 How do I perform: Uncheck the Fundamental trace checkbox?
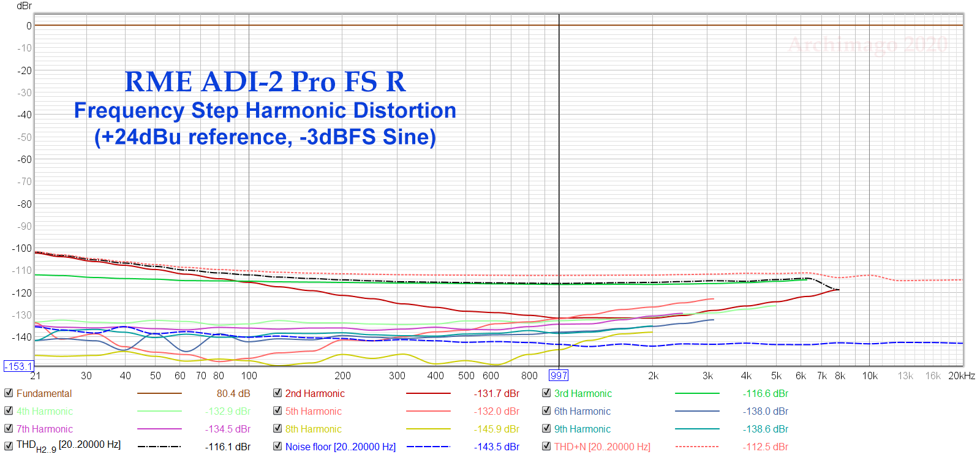[x=9, y=393]
